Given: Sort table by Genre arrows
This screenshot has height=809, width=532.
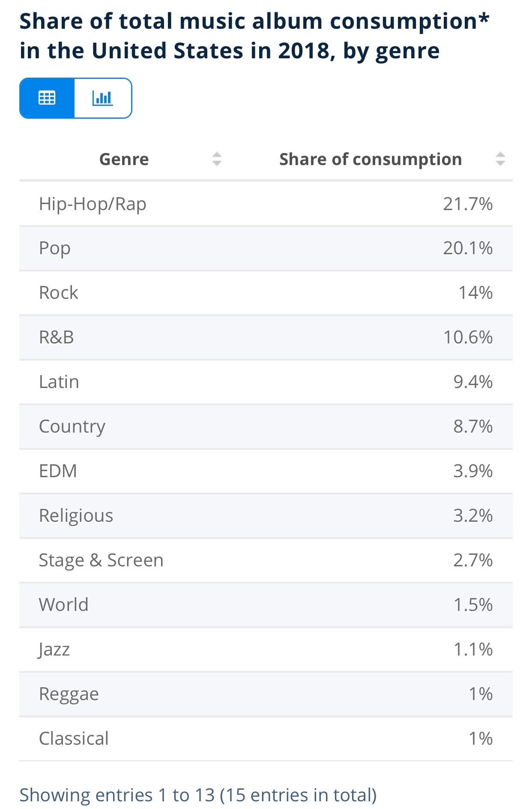Looking at the screenshot, I should (217, 159).
